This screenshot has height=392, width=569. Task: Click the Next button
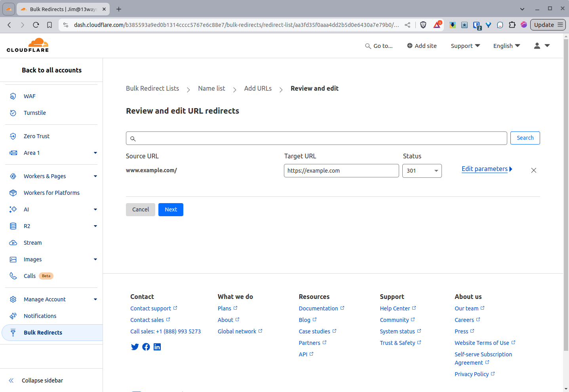pos(171,209)
